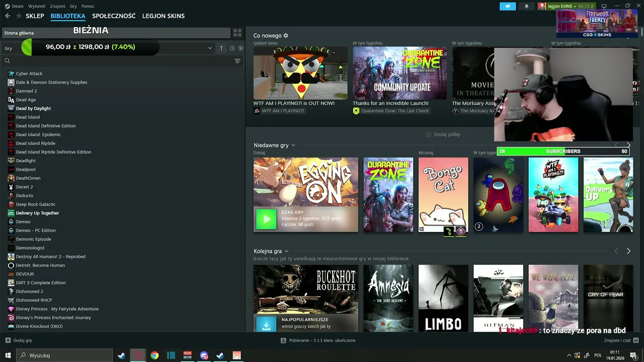The image size is (644, 362).
Task: Go forward with the right arrow
Action: pos(19,16)
